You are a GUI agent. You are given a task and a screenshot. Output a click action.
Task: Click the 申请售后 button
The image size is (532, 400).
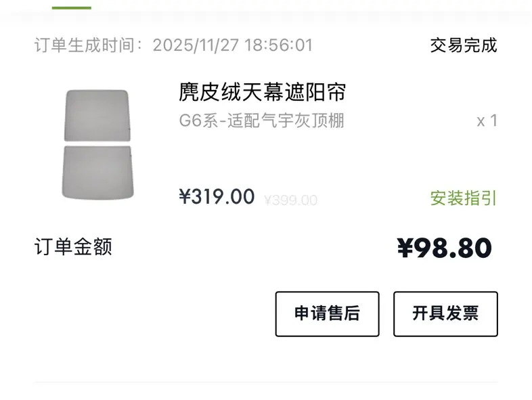point(327,313)
